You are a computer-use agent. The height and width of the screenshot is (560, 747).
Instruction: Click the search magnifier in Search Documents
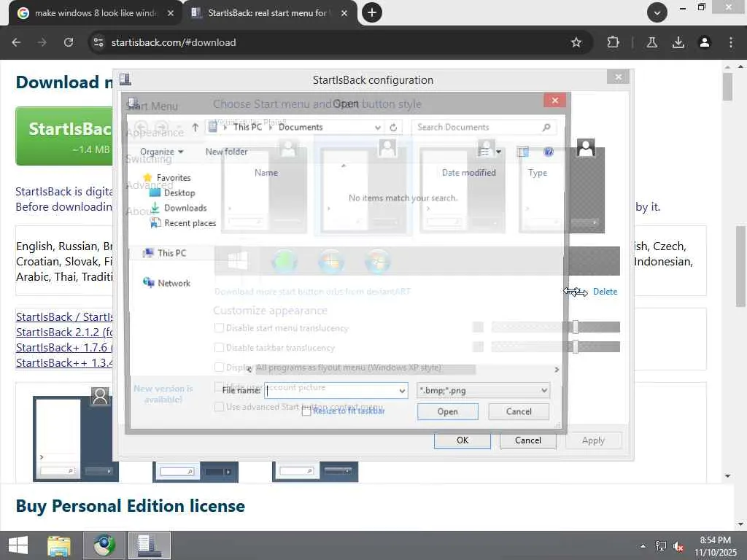(x=546, y=127)
